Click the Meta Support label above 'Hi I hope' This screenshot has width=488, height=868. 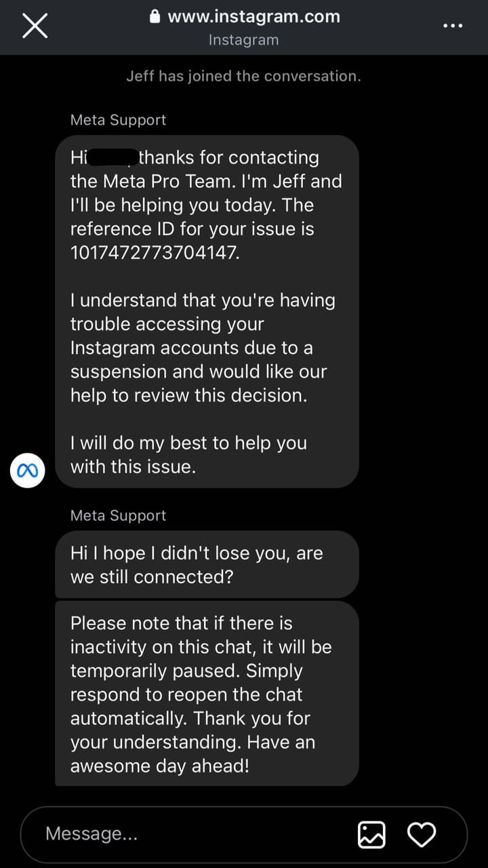118,515
